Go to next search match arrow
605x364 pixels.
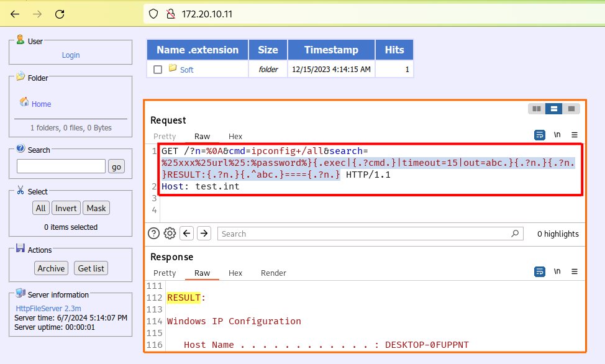point(204,233)
